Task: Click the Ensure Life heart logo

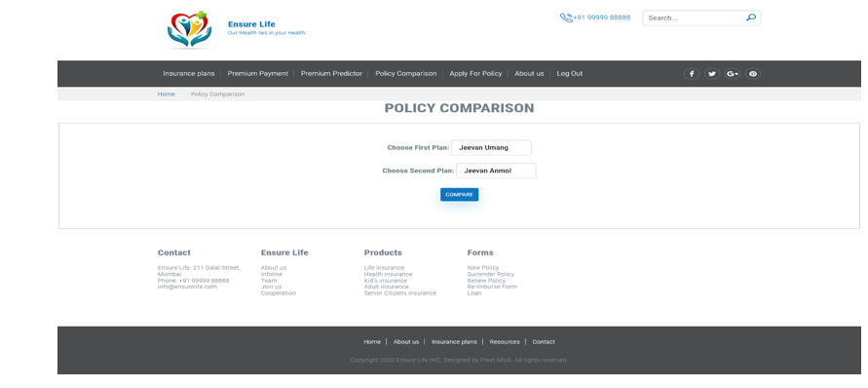Action: tap(189, 29)
